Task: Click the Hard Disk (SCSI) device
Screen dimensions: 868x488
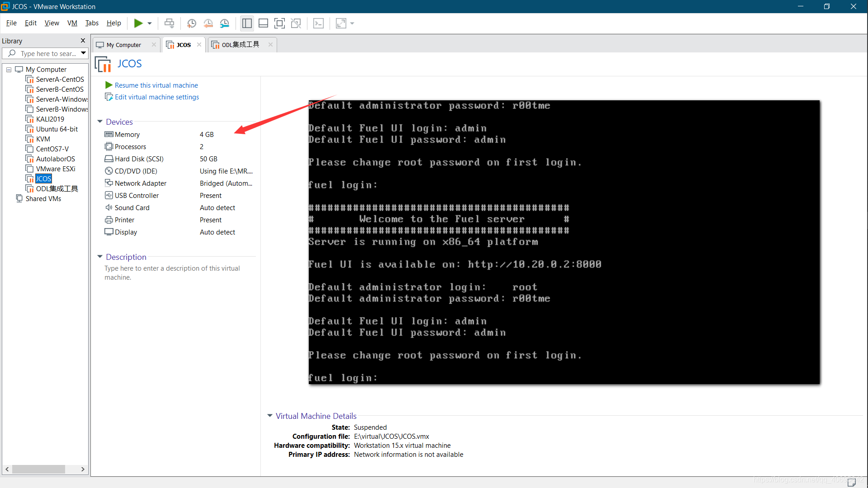Action: click(179, 159)
